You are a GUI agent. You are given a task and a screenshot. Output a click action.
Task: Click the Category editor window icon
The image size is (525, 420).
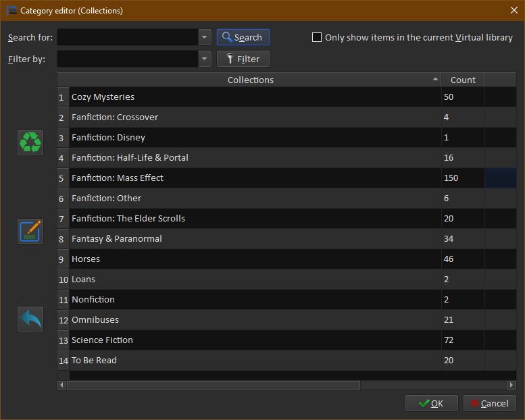11,10
